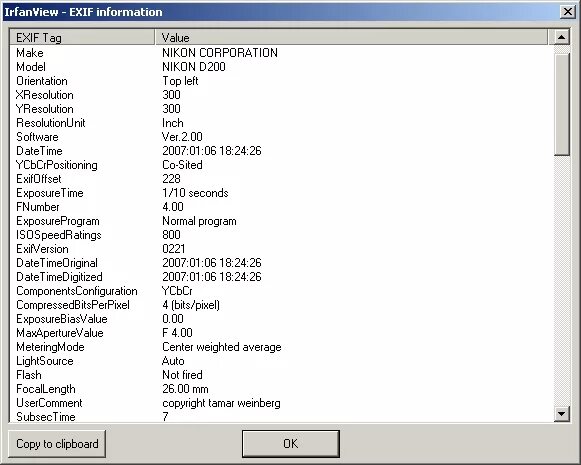The height and width of the screenshot is (465, 581).
Task: Click the NIKON D200 value
Action: pyautogui.click(x=194, y=67)
